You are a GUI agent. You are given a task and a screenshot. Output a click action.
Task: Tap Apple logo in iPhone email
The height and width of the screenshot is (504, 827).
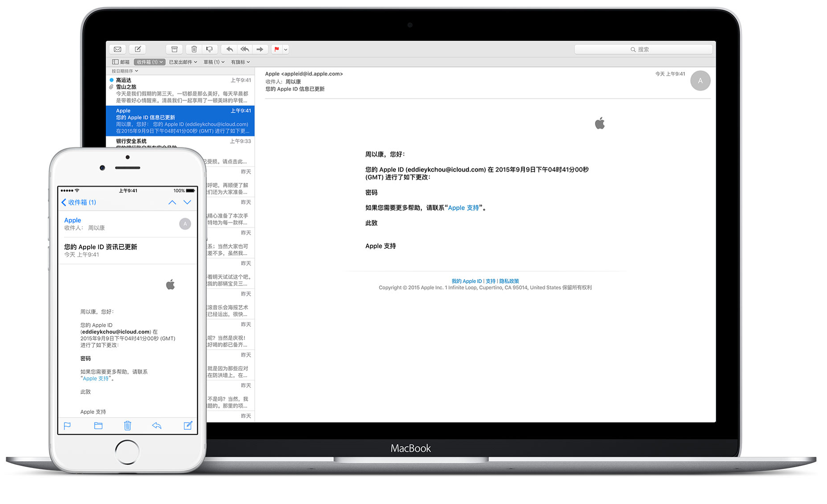(171, 284)
